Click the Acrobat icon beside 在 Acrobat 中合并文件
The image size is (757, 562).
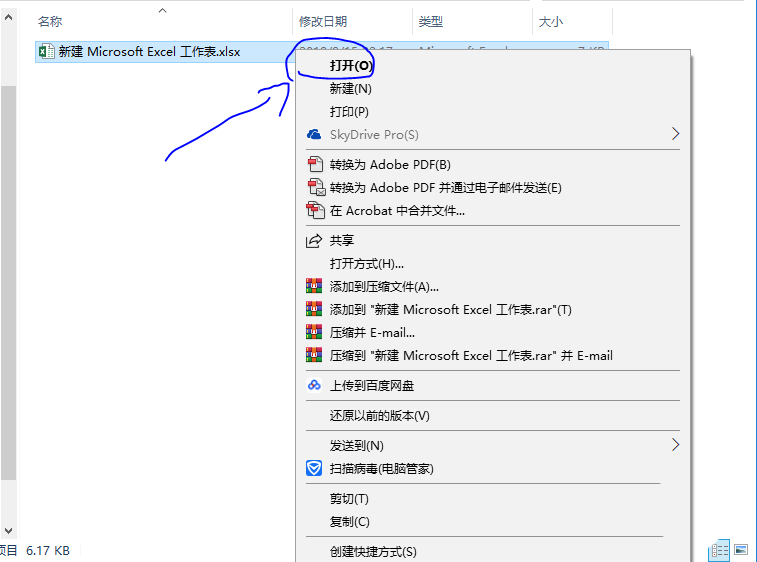(315, 211)
